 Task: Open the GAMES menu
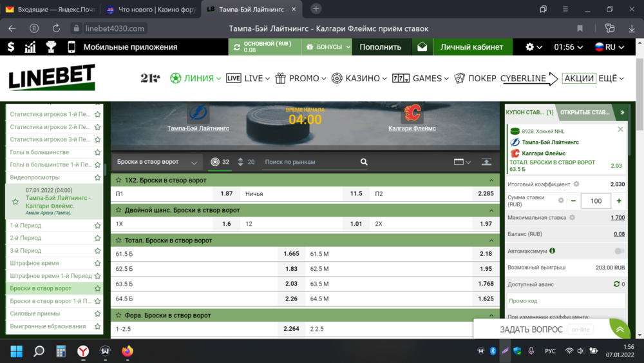click(420, 78)
